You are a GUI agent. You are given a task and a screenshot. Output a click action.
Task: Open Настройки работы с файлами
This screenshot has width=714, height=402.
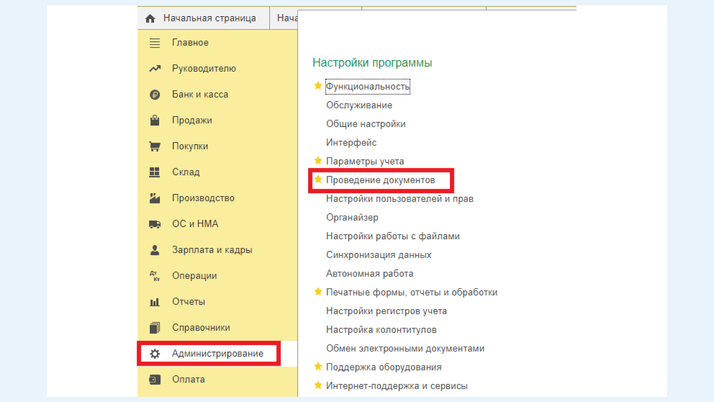tap(393, 236)
